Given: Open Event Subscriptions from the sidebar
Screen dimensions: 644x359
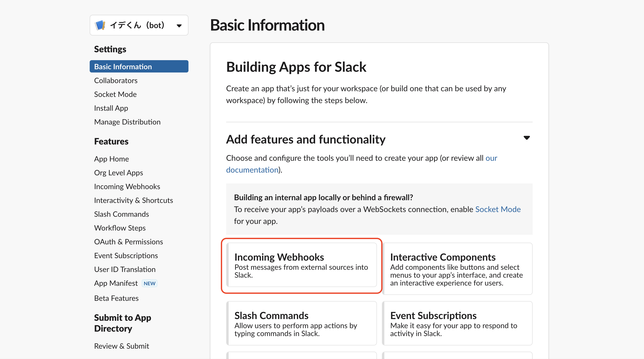Looking at the screenshot, I should 126,255.
